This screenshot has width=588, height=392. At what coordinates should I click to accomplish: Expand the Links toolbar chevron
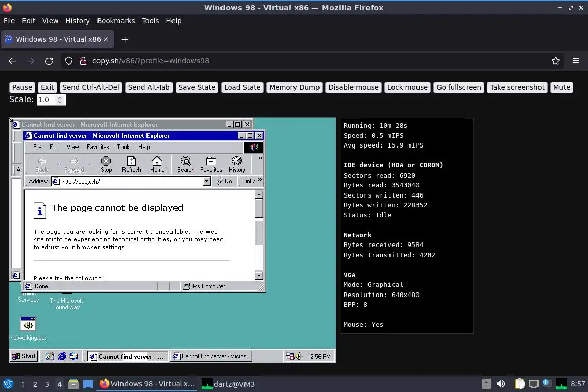point(260,181)
